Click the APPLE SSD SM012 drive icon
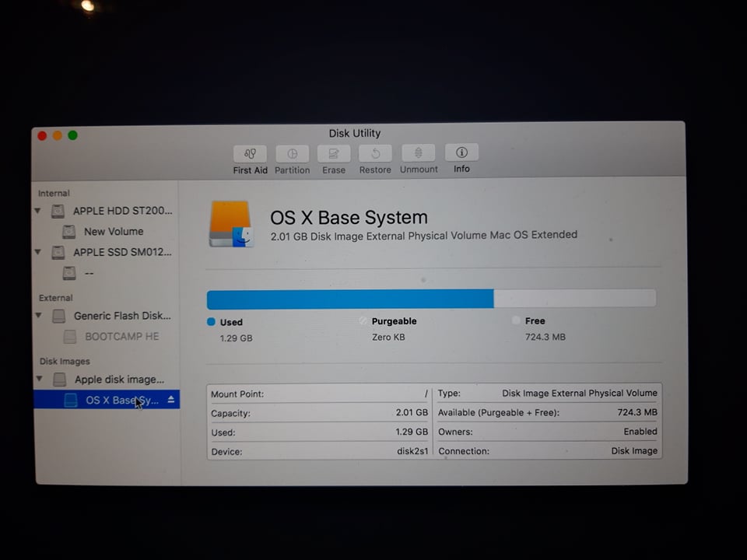The width and height of the screenshot is (747, 560). (x=58, y=252)
